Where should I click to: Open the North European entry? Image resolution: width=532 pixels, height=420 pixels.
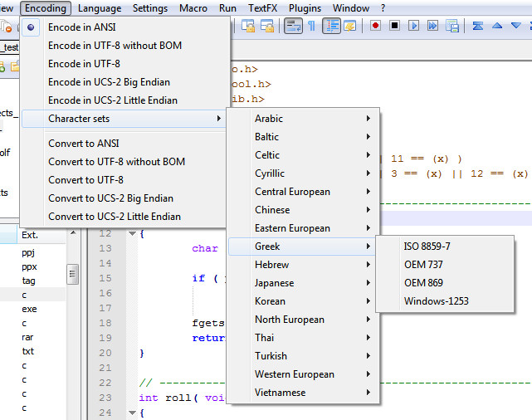pyautogui.click(x=303, y=320)
